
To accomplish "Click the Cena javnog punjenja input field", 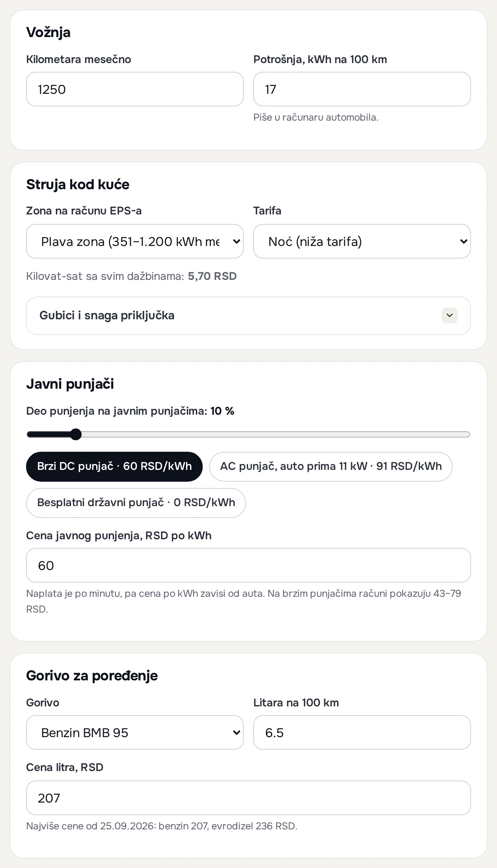I will coord(248,565).
